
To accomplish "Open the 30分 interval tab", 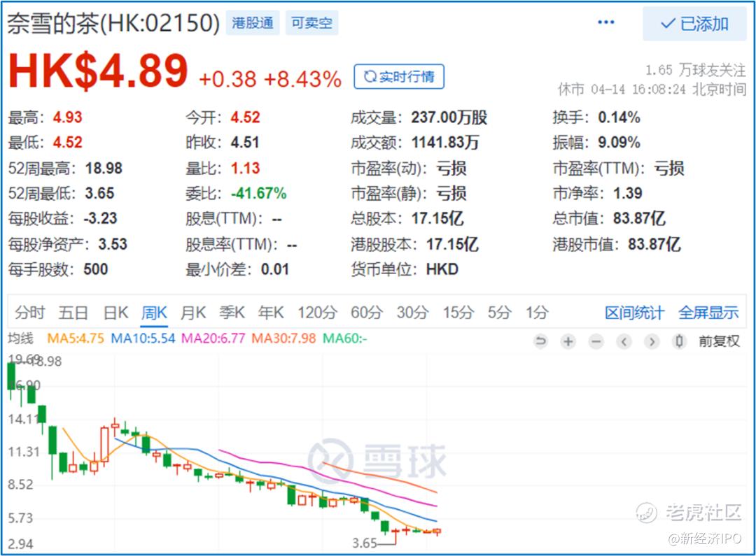I will (x=413, y=313).
